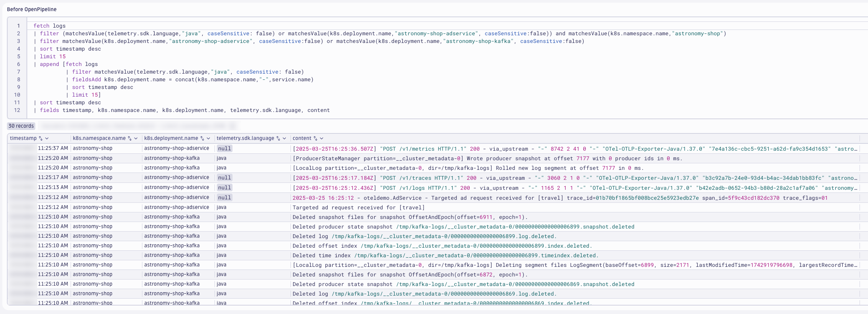Click the null language badge in 11:25:37 row
Image resolution: width=868 pixels, height=314 pixels.
224,149
